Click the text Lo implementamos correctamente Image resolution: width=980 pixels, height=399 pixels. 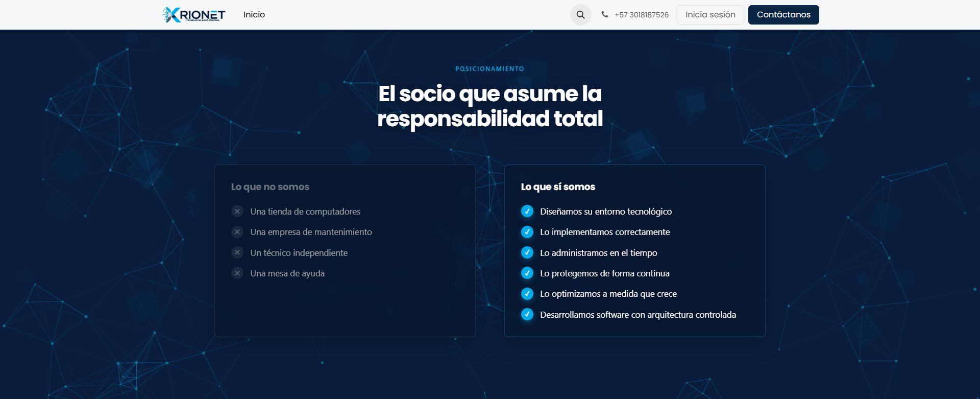(605, 232)
